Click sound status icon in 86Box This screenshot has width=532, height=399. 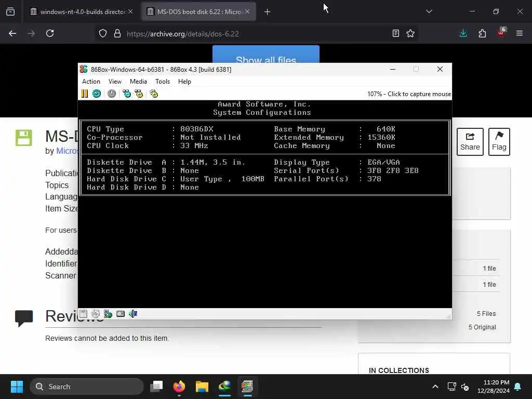point(133,314)
